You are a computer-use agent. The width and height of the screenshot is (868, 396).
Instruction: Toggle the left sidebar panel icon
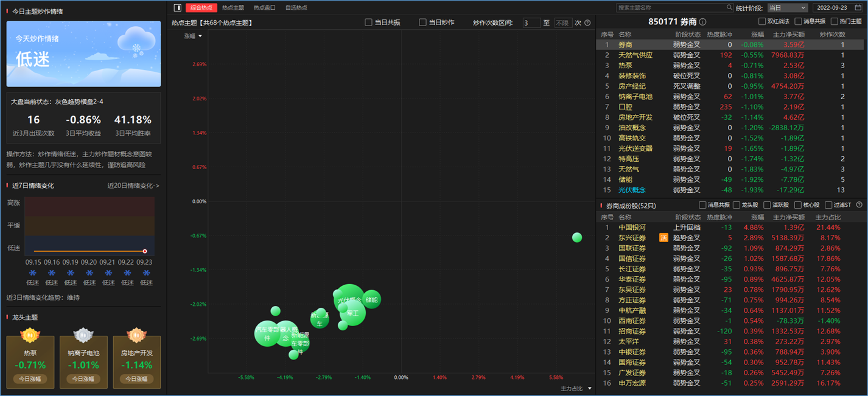(x=178, y=8)
